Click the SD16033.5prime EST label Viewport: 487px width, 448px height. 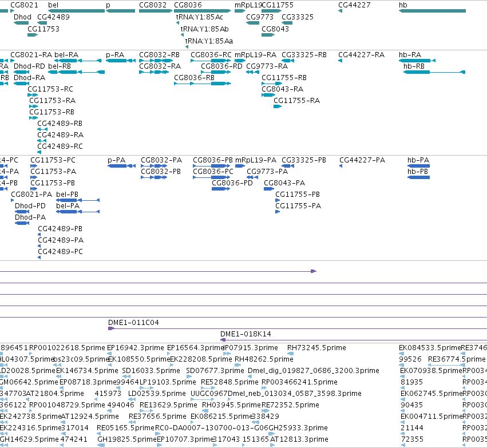tap(151, 371)
